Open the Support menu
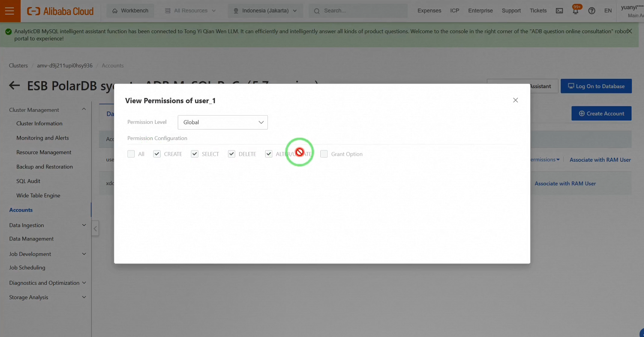 (x=511, y=11)
